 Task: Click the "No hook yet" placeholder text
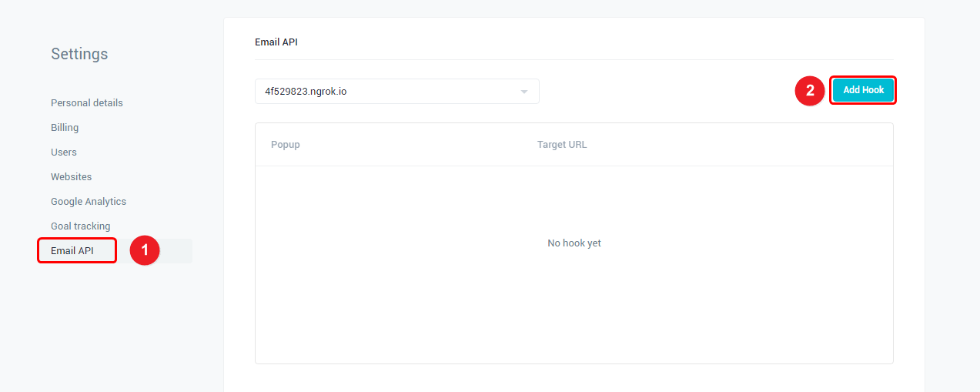574,243
